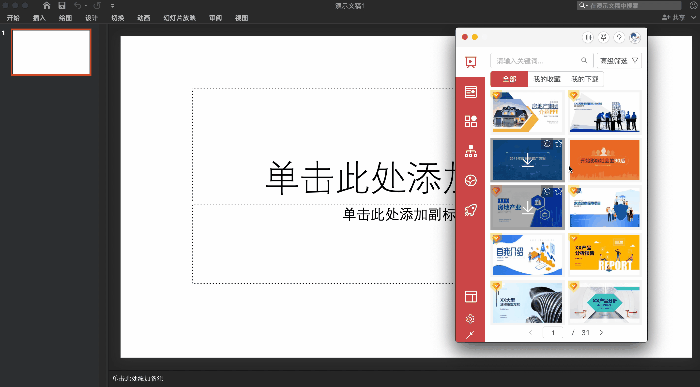Click the Share button in ribbon

point(673,17)
